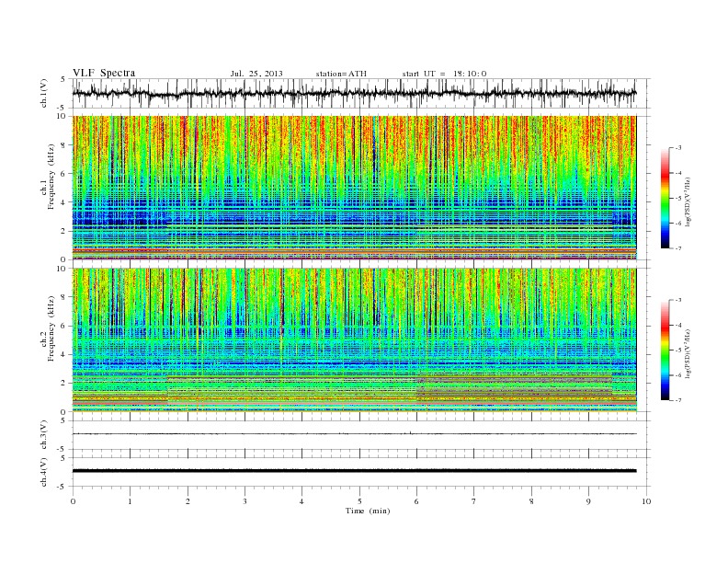Click inside the ch.1 spectrogram panel
Image resolution: width=728 pixels, height=563 pixels.
tap(354, 188)
